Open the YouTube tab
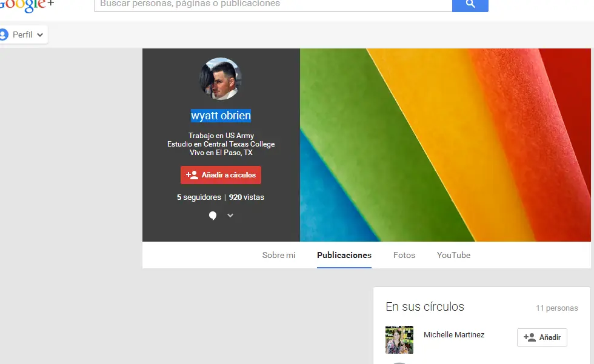This screenshot has width=594, height=364. pos(454,256)
